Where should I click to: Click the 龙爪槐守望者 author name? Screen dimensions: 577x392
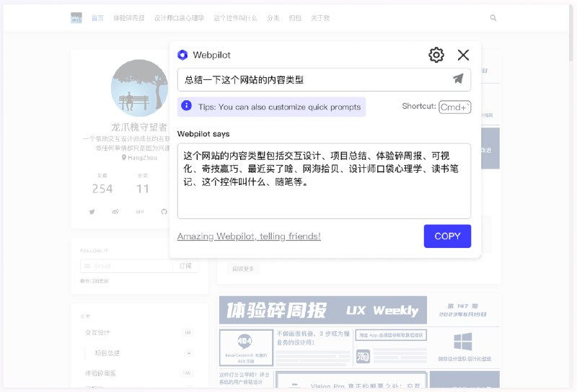[139, 128]
